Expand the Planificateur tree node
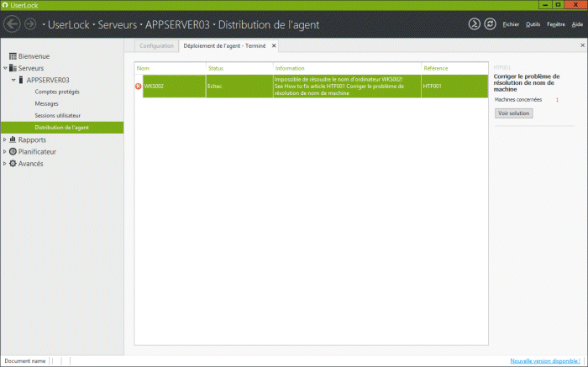 (5, 152)
